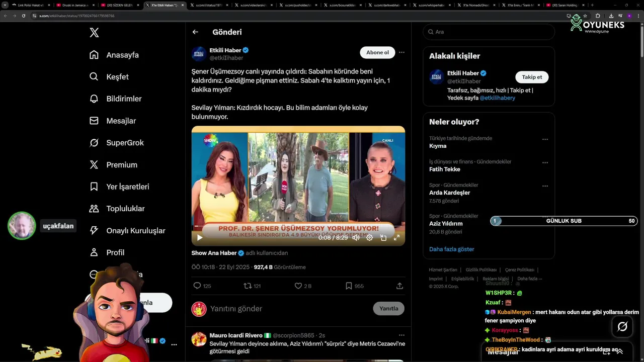Like the post with 2 B likes
644x362 pixels.
click(298, 286)
